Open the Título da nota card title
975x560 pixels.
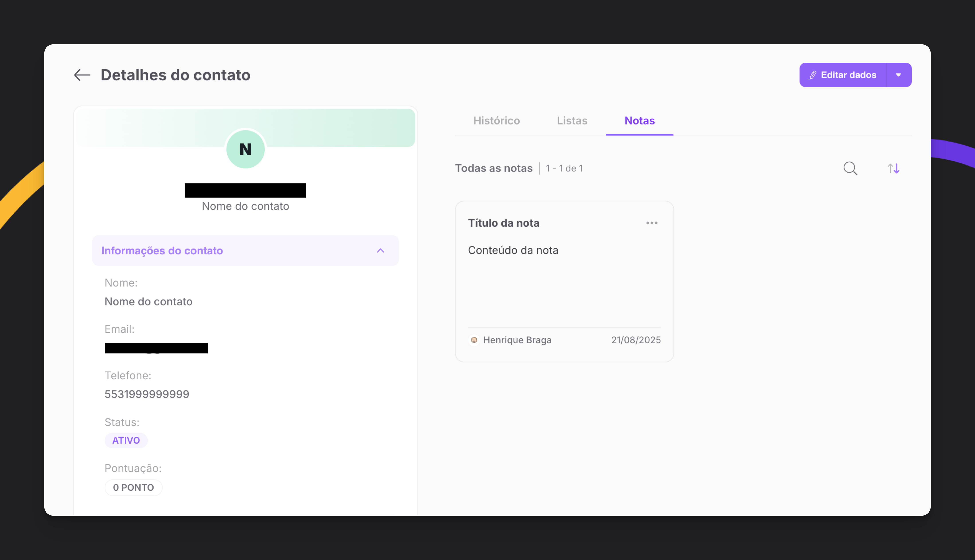coord(503,223)
